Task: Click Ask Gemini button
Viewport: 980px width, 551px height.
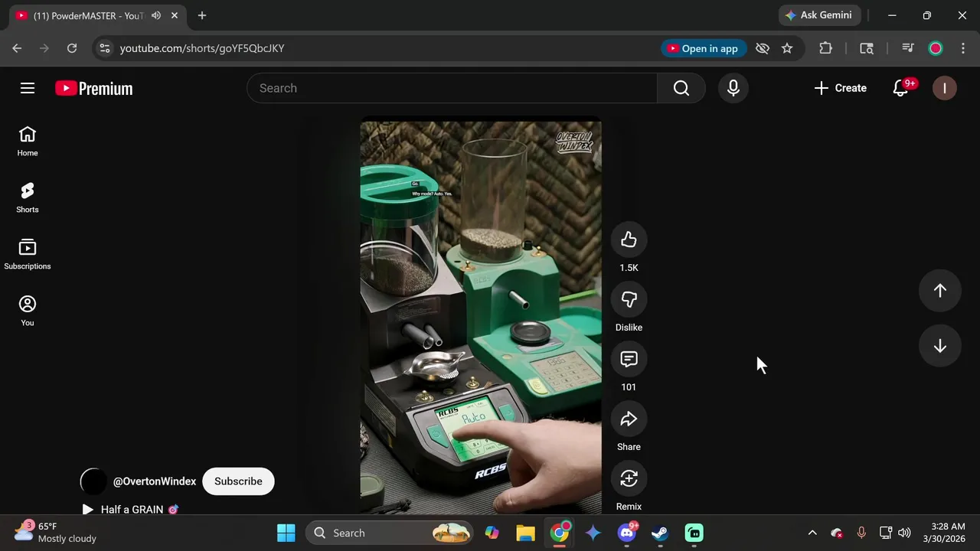Action: coord(820,15)
